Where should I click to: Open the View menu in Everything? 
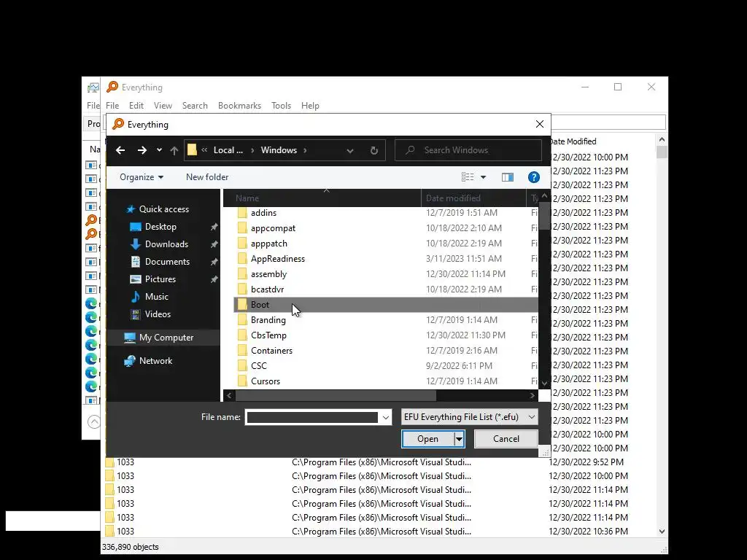coord(163,106)
